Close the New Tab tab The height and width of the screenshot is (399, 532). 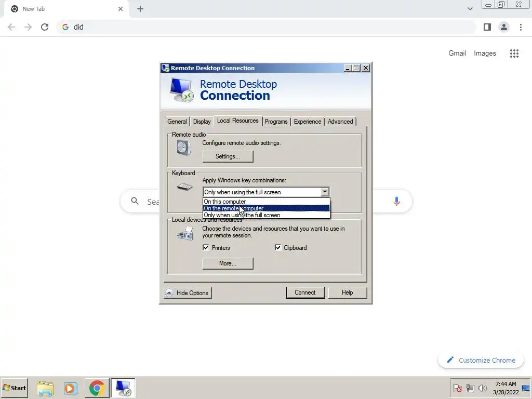[121, 9]
